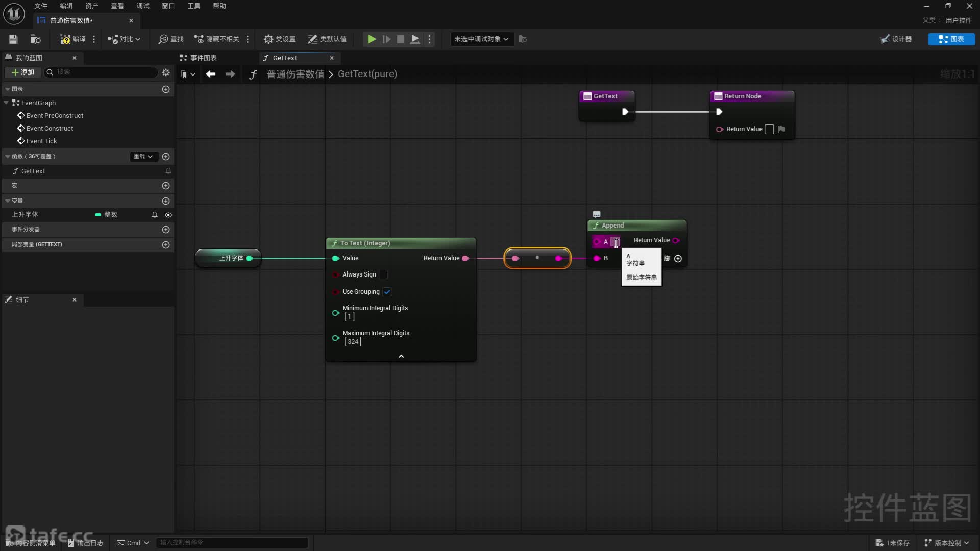
Task: Uncheck the Use Grouping checkbox
Action: 387,292
